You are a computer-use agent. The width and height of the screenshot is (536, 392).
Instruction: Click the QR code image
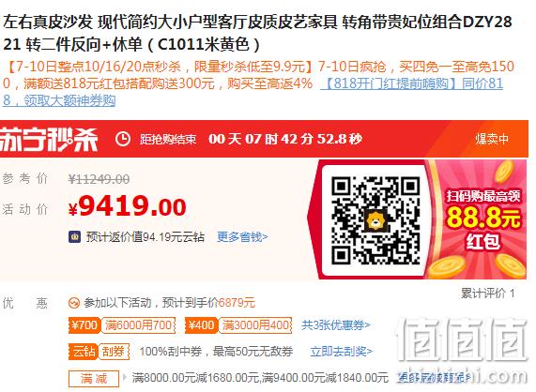tap(375, 220)
